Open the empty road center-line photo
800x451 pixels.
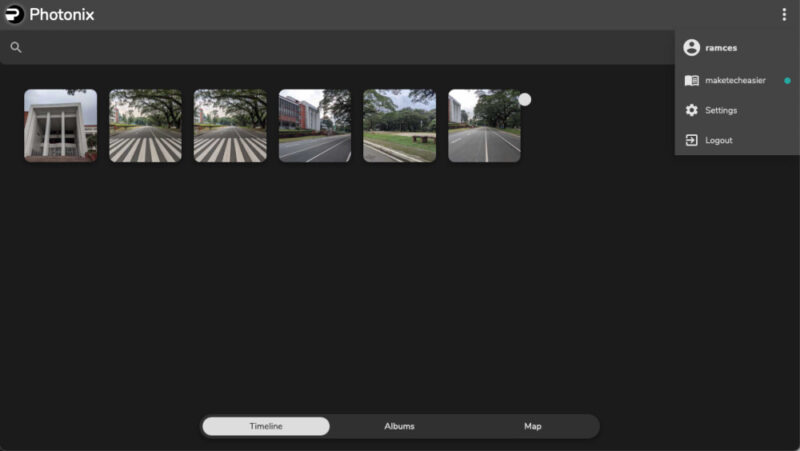(484, 126)
